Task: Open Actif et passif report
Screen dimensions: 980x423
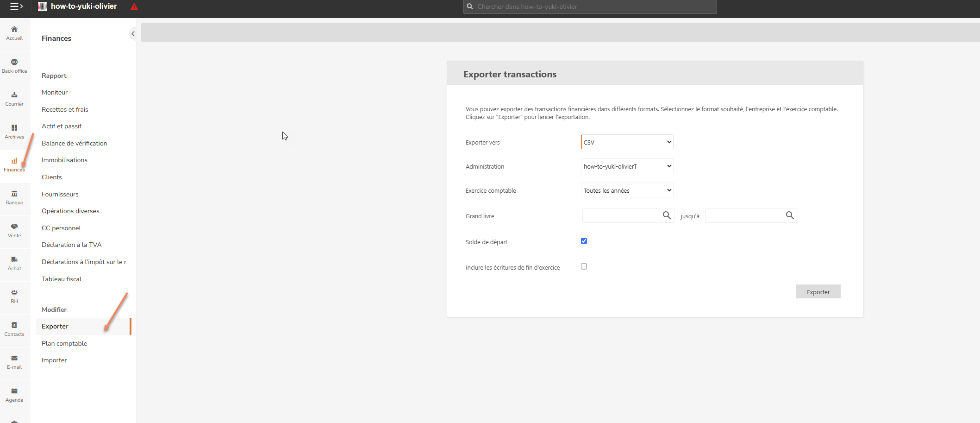Action: [x=62, y=126]
